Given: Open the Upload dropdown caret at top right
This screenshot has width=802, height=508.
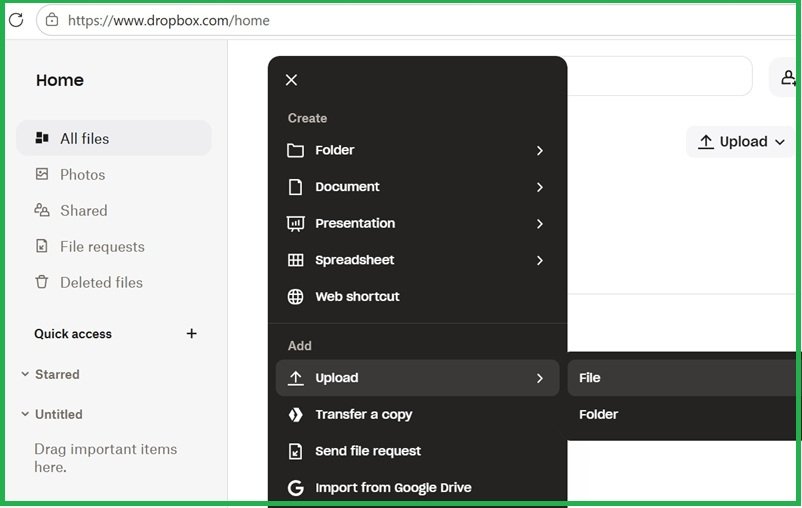Looking at the screenshot, I should point(779,142).
